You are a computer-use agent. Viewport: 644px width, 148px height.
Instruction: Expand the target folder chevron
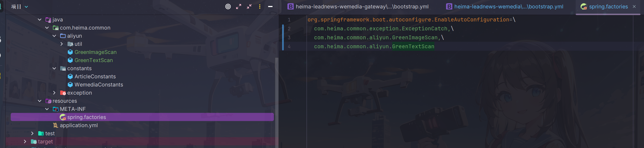tap(25, 141)
